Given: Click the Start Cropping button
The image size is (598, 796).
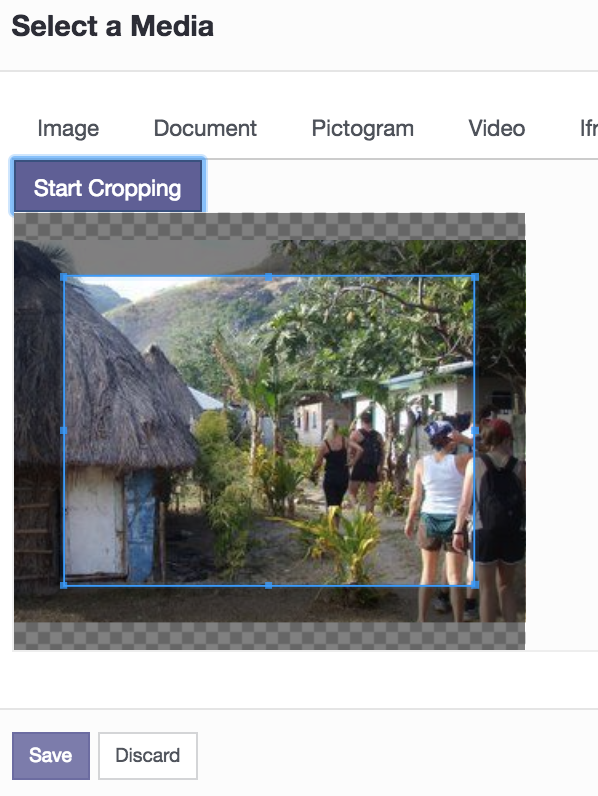Looking at the screenshot, I should pos(108,186).
